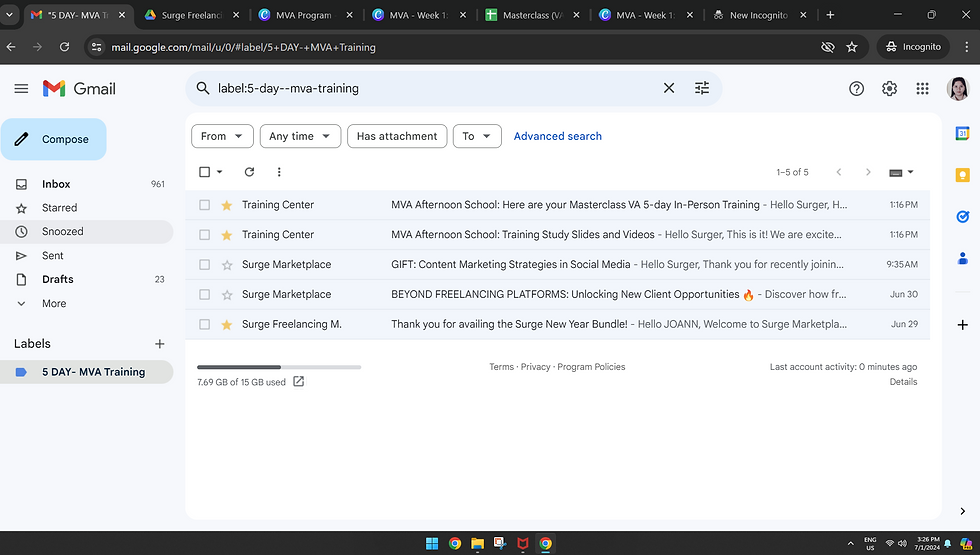Toggle the select-all checkbox

coord(204,172)
